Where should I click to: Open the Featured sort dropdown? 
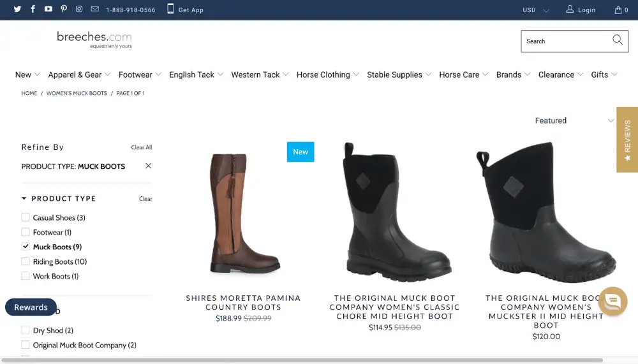(x=574, y=120)
